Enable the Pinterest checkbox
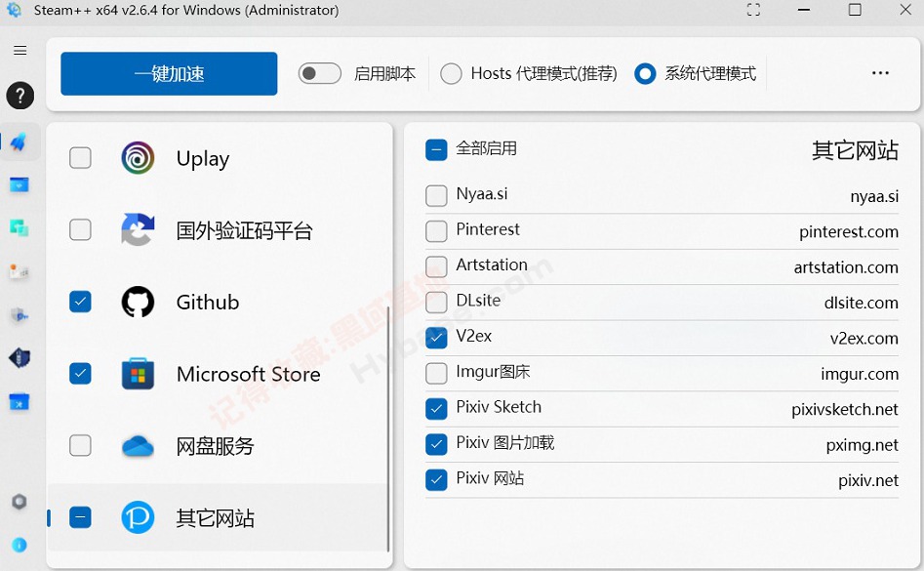Screen dimensions: 924x571 click(x=436, y=231)
